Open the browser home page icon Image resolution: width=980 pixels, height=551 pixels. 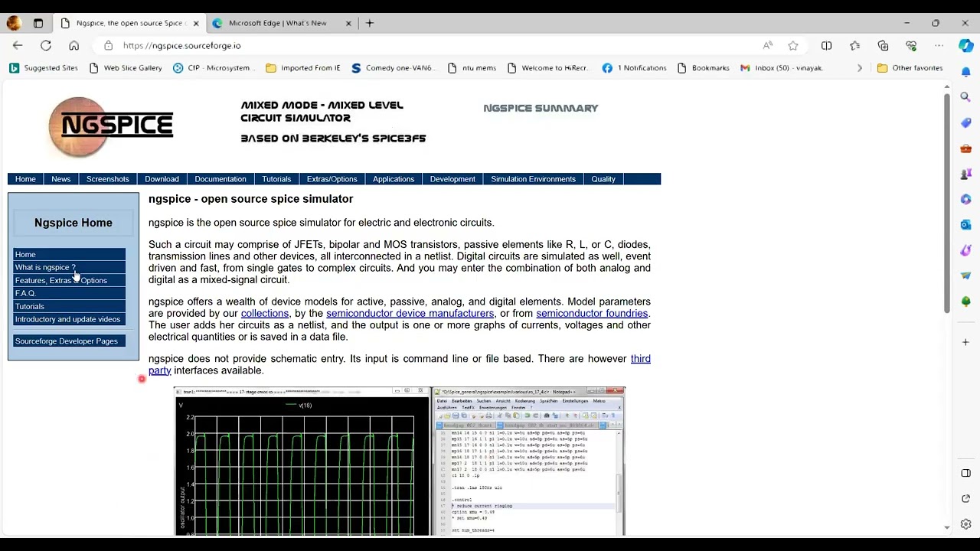(73, 46)
